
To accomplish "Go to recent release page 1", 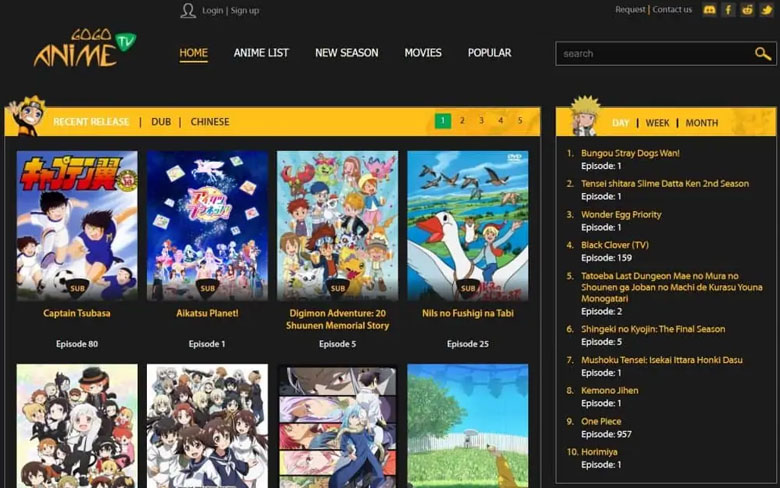I will (443, 121).
